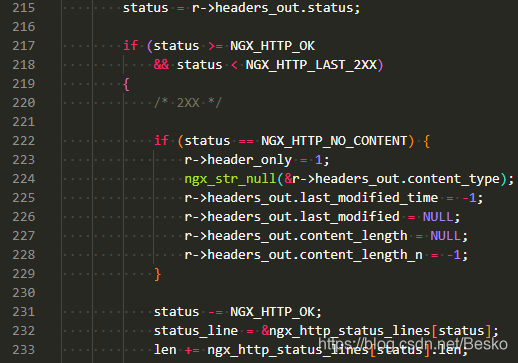518x363 pixels.
Task: Click the && operator on line 218
Action: (x=161, y=65)
